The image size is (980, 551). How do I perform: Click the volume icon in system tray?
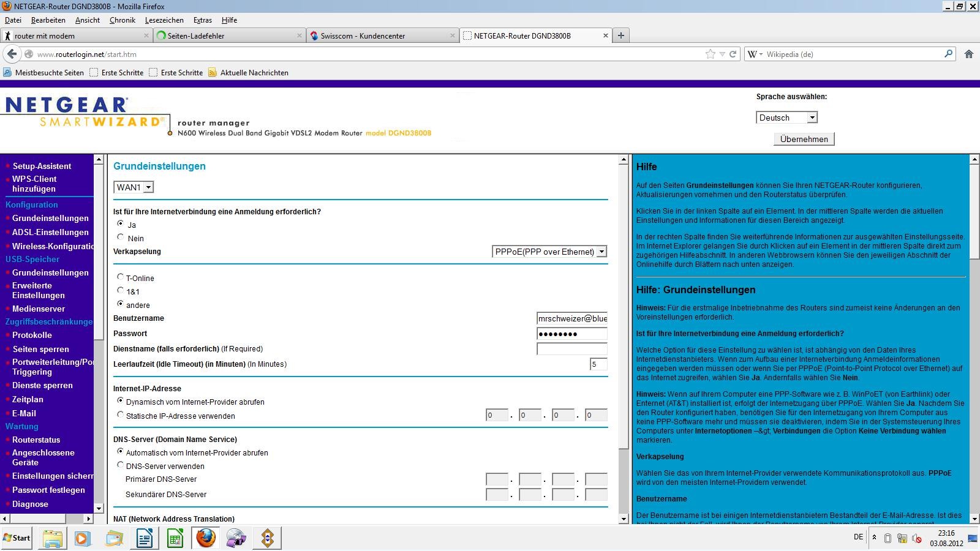pos(917,538)
